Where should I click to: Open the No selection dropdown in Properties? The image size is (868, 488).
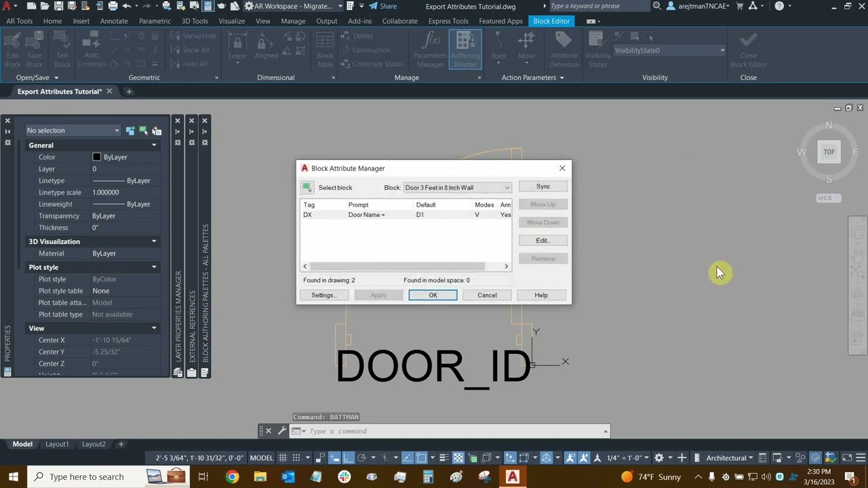[x=73, y=130]
